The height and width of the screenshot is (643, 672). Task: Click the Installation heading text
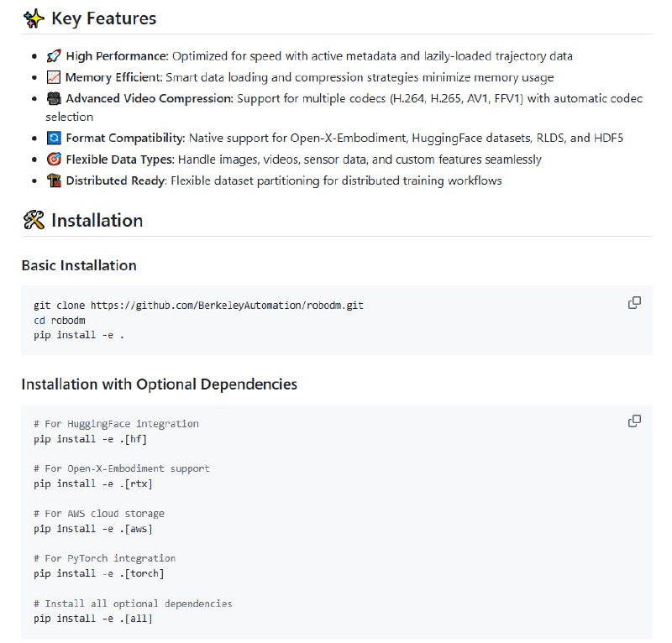point(97,221)
